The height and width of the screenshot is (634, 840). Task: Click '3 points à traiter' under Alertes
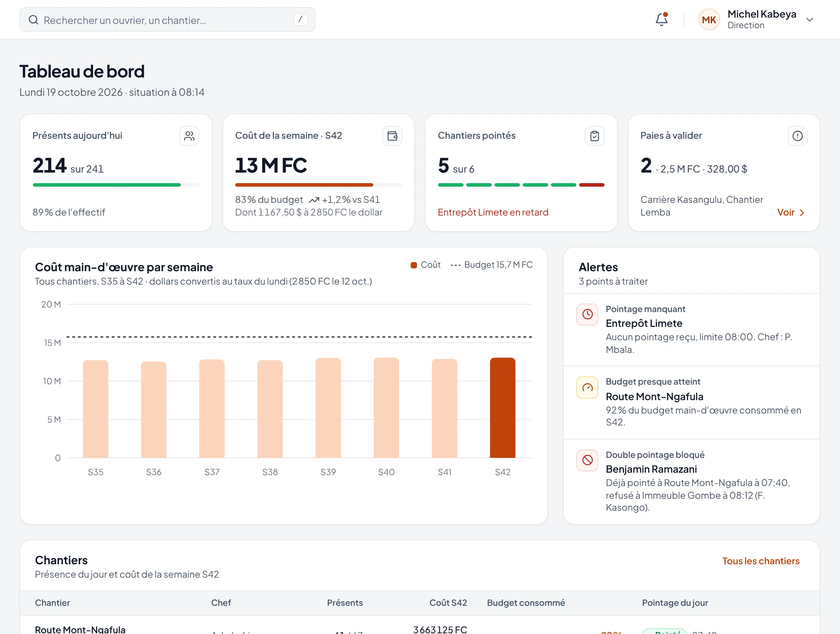point(613,281)
